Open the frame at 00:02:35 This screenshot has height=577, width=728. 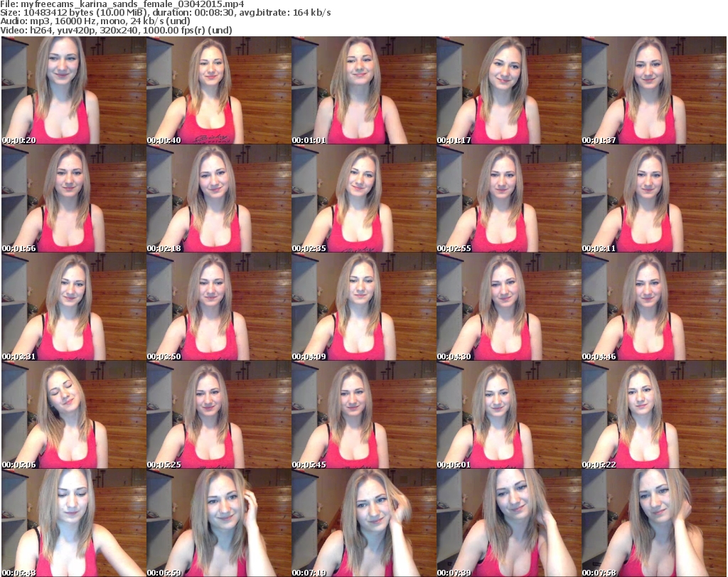(x=363, y=198)
